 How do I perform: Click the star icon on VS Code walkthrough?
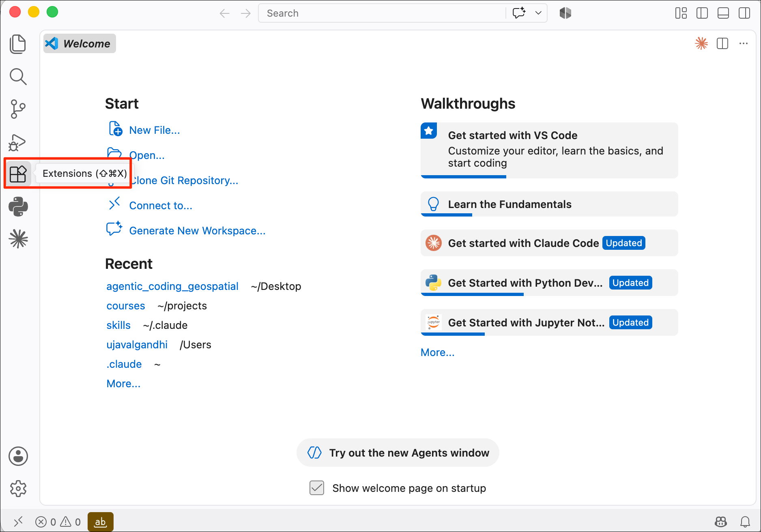[x=429, y=131]
